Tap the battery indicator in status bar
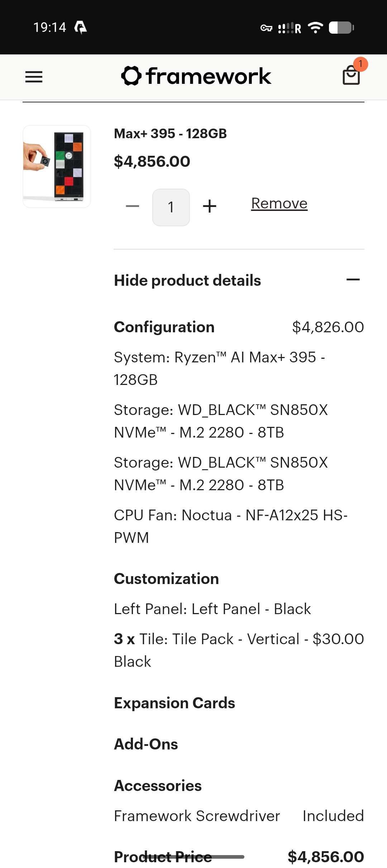Viewport: 387px width, 868px height. click(341, 28)
